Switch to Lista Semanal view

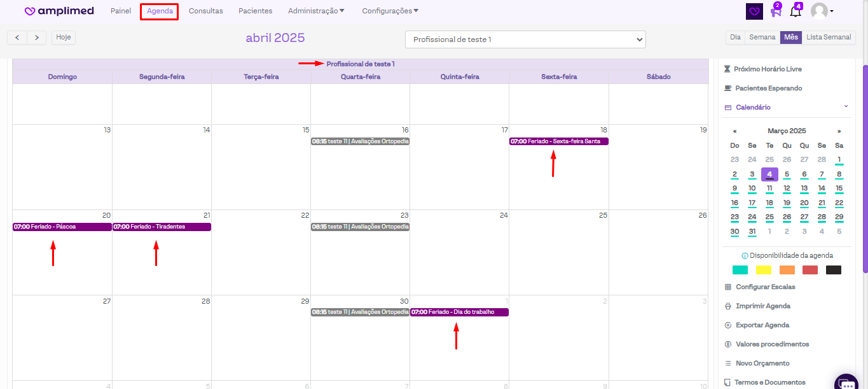coord(829,38)
